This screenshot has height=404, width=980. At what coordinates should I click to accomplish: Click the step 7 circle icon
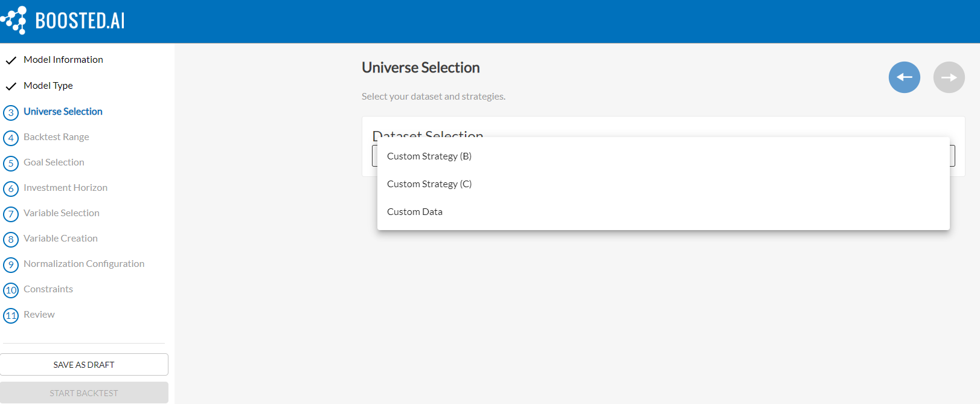click(11, 214)
